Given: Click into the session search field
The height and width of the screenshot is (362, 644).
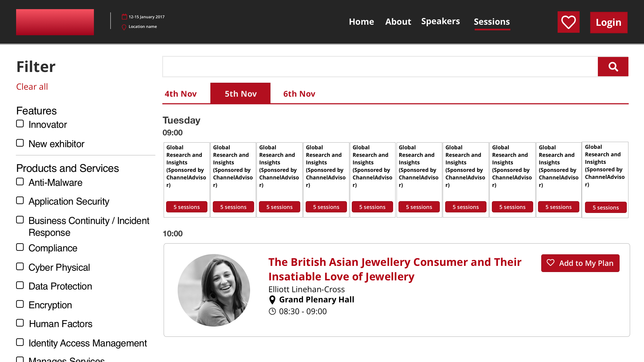Looking at the screenshot, I should click(380, 67).
